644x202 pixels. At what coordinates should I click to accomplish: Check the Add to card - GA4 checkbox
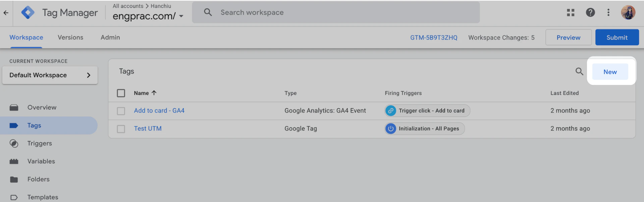click(x=121, y=111)
